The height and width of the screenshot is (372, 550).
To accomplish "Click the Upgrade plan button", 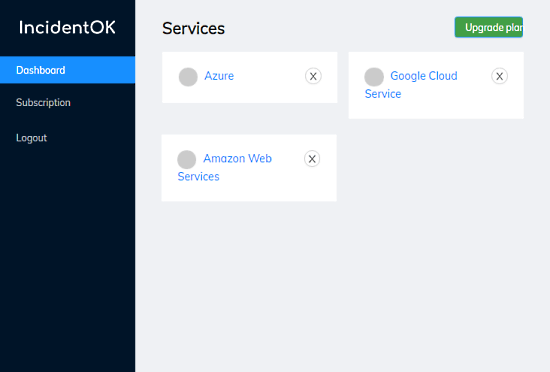I will click(x=489, y=27).
